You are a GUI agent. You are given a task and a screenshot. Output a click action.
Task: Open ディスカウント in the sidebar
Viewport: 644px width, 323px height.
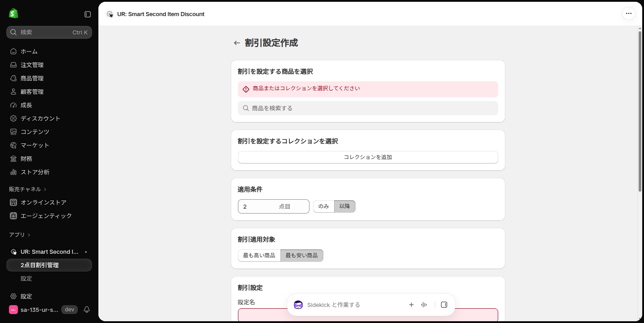pos(49,118)
